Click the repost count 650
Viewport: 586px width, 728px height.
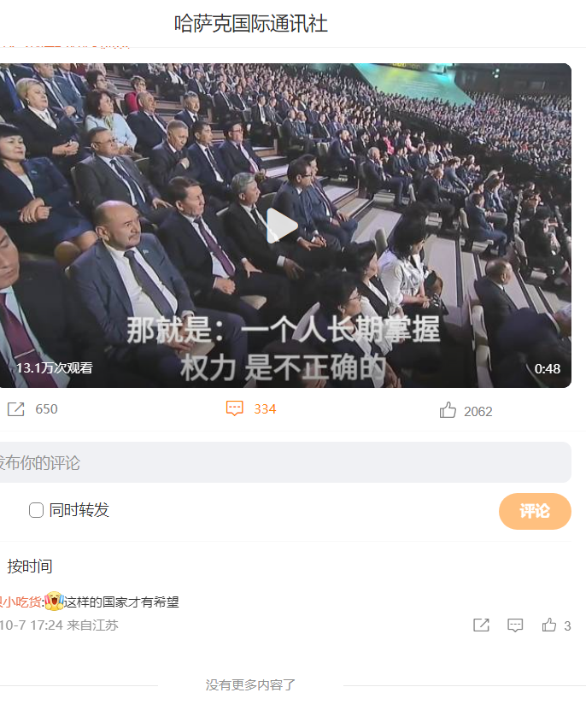(x=46, y=409)
